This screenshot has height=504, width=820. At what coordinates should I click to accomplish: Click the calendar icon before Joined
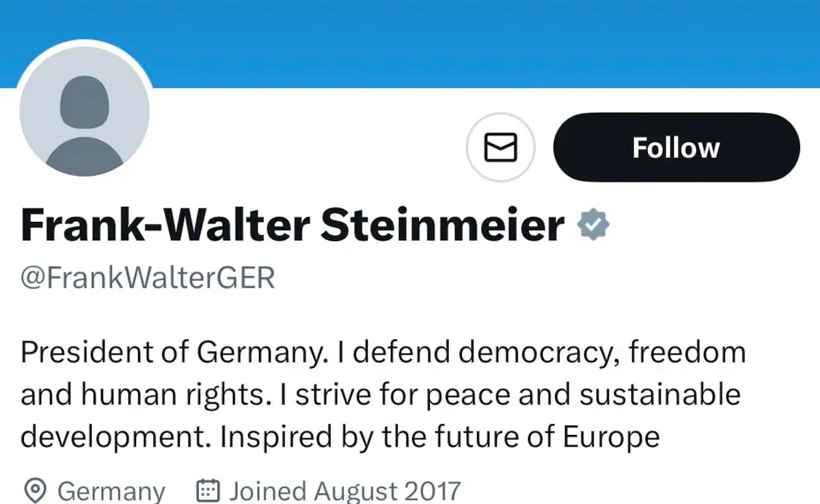(x=208, y=490)
